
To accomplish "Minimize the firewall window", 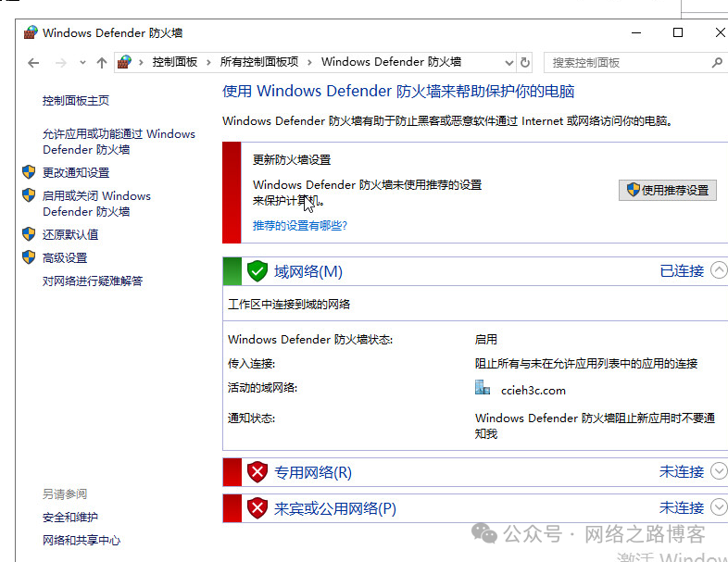I will [x=636, y=32].
